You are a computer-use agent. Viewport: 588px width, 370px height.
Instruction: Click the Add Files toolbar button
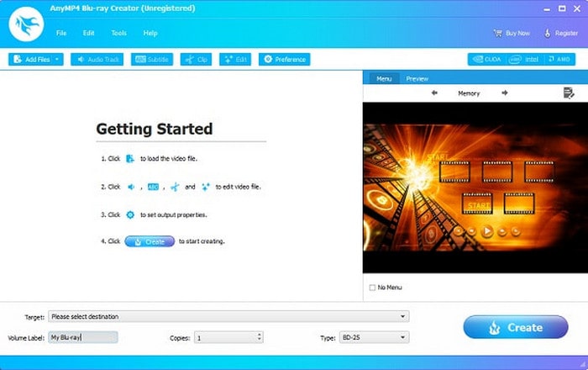click(x=31, y=60)
